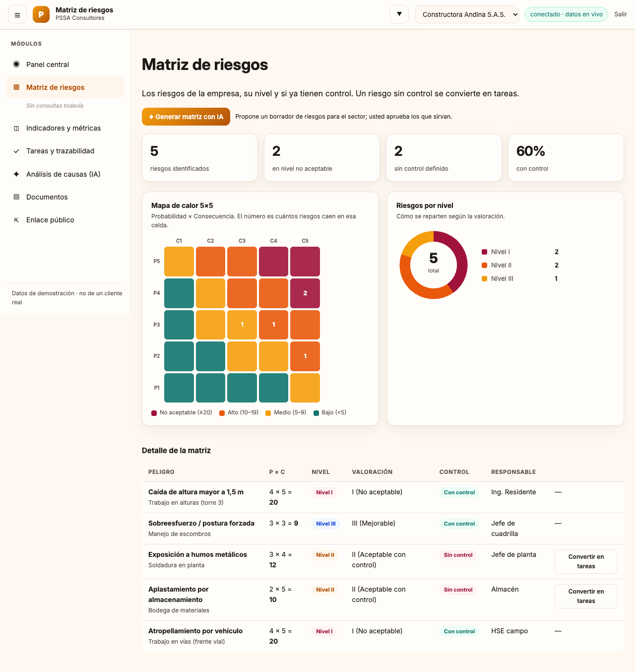Convert Aplastamiento por almacenamiento to tasks

click(x=586, y=596)
